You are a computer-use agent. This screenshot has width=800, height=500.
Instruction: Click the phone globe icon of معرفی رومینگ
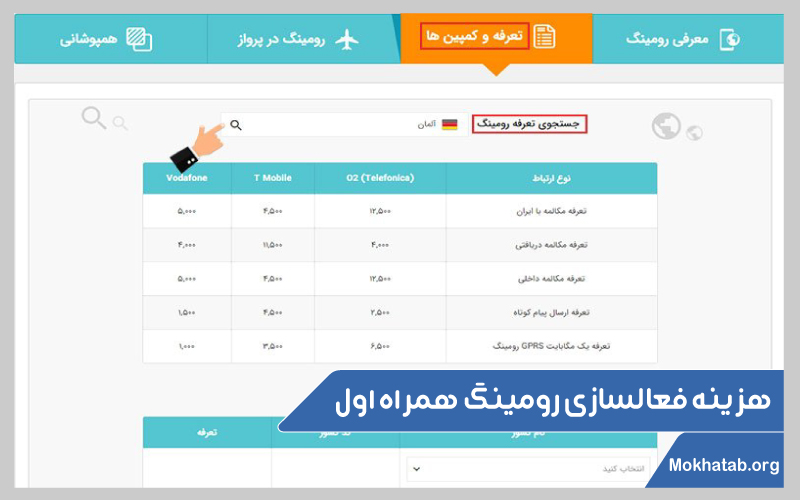[730, 39]
